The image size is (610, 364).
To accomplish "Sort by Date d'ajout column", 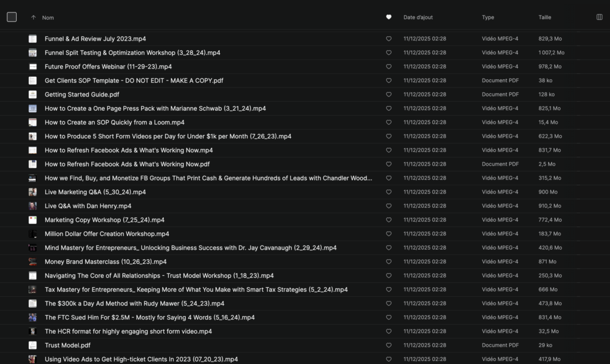I will coord(418,17).
